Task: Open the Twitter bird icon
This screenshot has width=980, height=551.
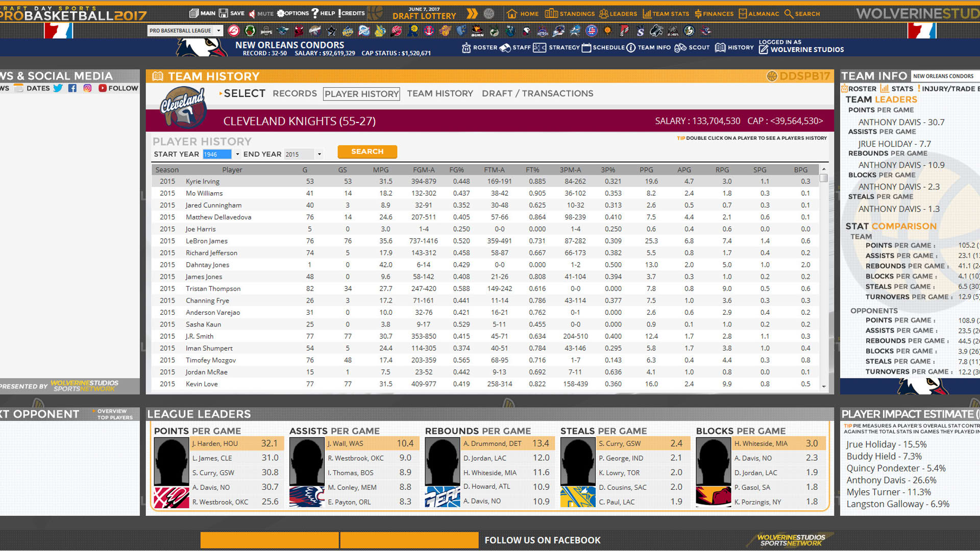Action: [x=58, y=88]
